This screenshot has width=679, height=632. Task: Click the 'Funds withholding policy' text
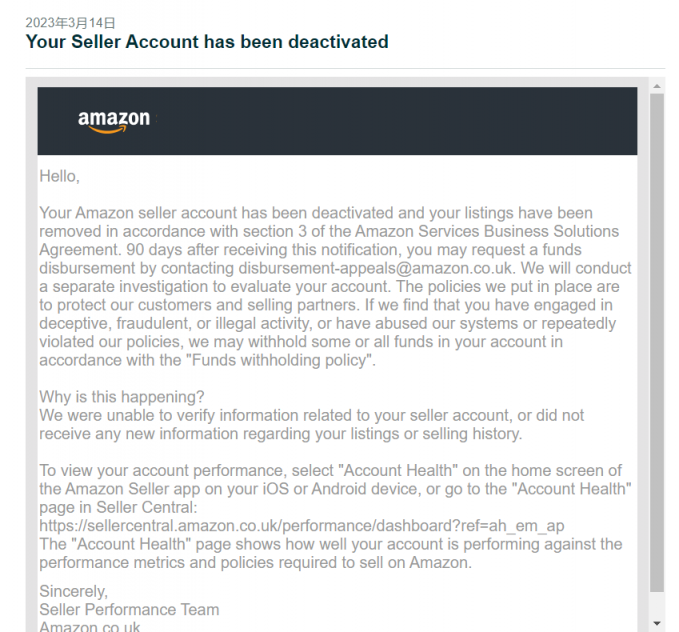coord(281,360)
